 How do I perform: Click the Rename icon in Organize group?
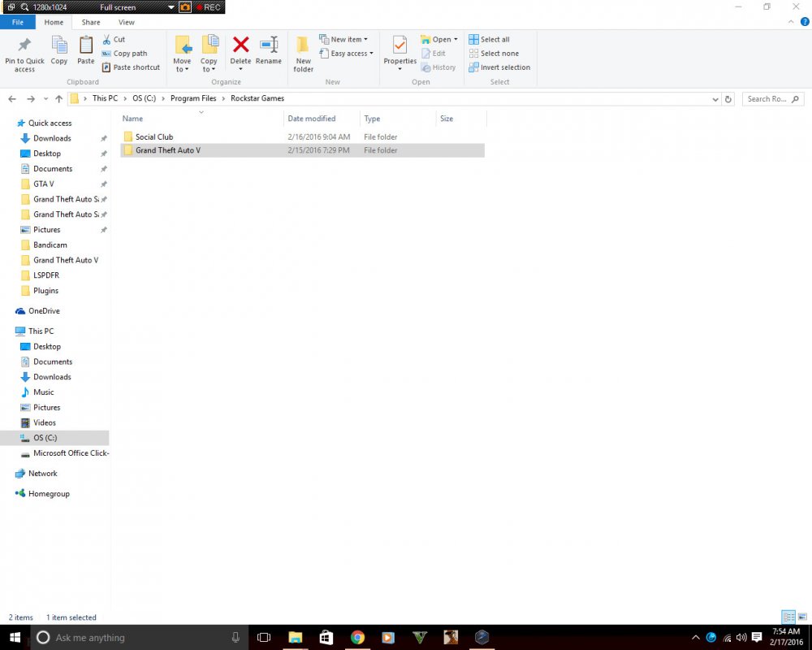tap(269, 45)
